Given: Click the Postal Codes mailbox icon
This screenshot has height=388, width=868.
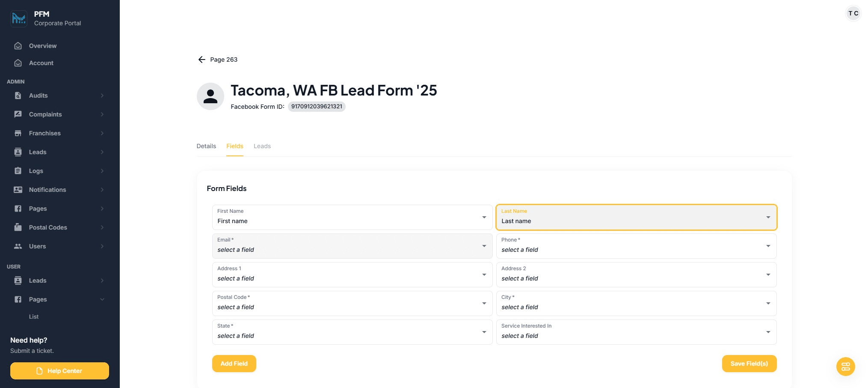Looking at the screenshot, I should click(x=18, y=227).
